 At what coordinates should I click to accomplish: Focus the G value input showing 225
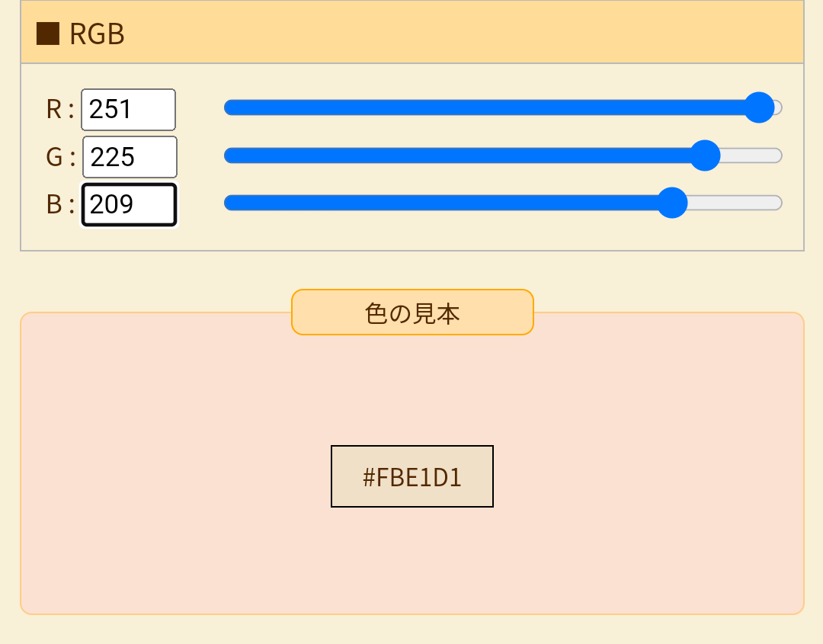pos(130,157)
